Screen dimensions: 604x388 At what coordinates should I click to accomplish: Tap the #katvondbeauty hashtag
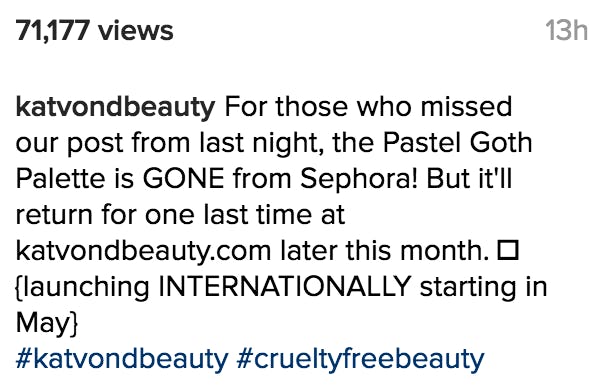tap(122, 359)
